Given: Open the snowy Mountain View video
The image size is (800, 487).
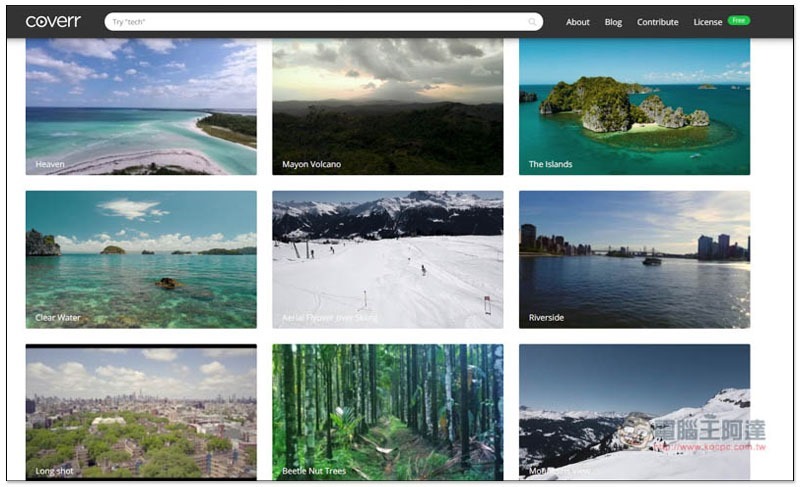Looking at the screenshot, I should 634,411.
